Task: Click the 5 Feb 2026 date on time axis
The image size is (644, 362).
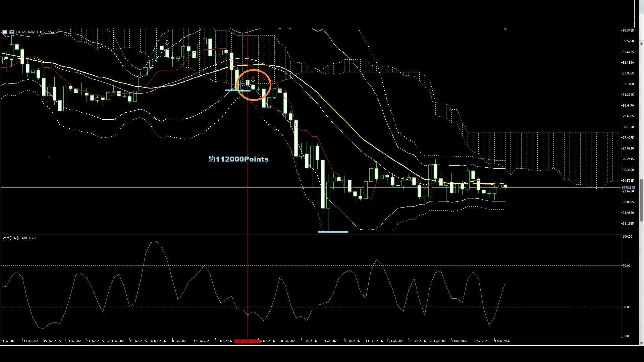Action: click(330, 341)
